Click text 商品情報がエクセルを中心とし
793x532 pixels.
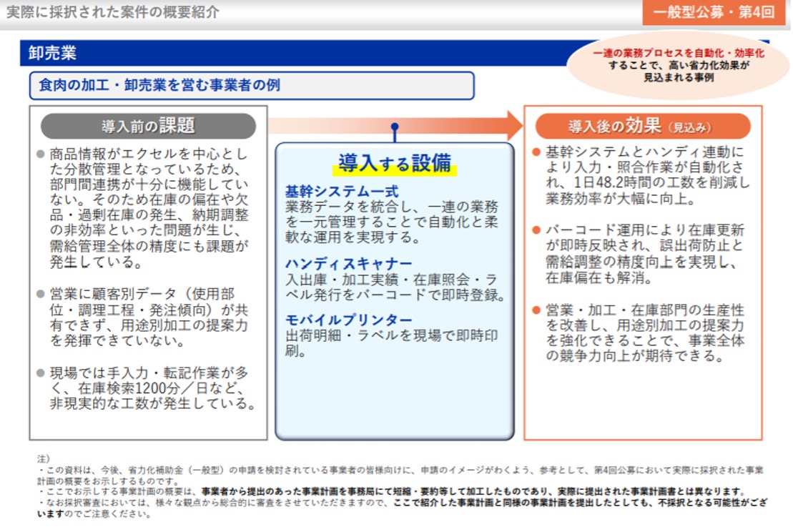tap(149, 154)
